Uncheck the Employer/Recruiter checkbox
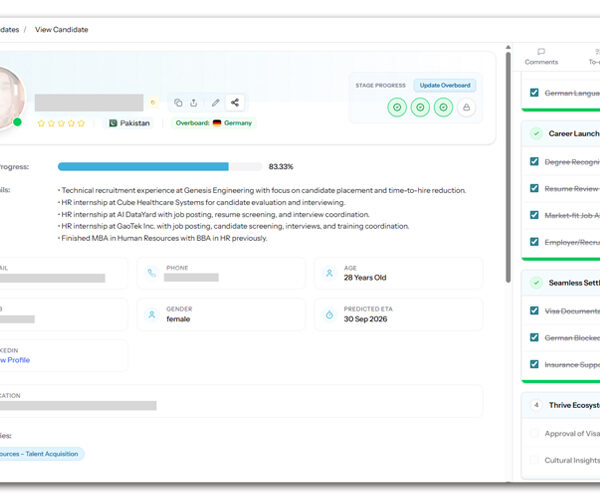Image resolution: width=600 pixels, height=500 pixels. pyautogui.click(x=534, y=242)
